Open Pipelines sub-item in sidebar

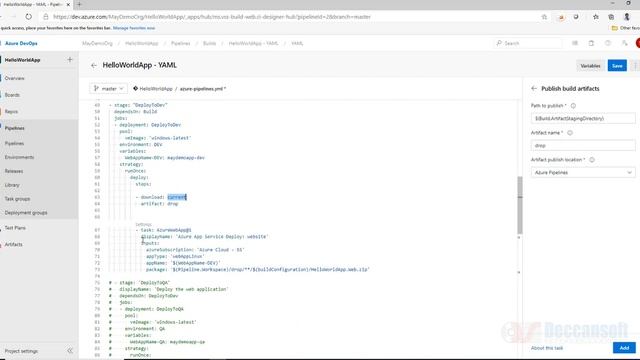14,143
